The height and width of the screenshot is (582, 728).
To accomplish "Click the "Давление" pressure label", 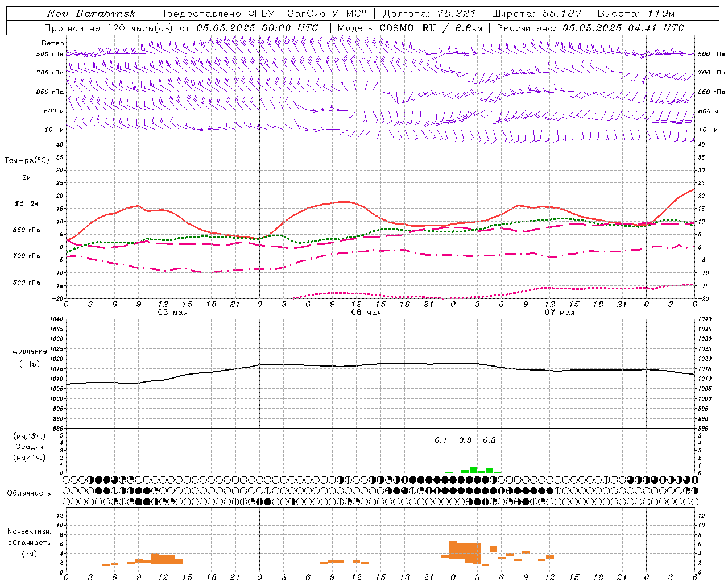I will coord(30,351).
